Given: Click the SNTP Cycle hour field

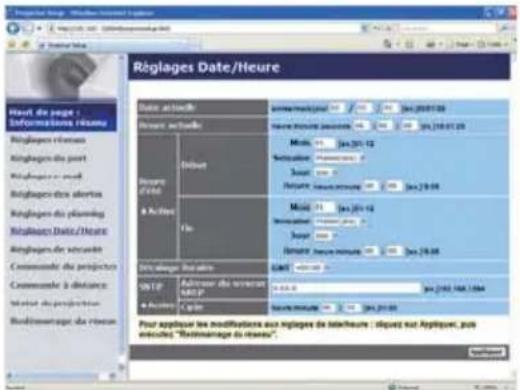Looking at the screenshot, I should coord(328,308).
